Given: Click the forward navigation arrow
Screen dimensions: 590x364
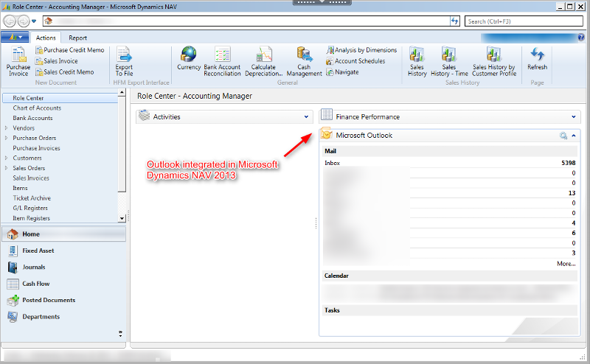Looking at the screenshot, I should [x=24, y=21].
